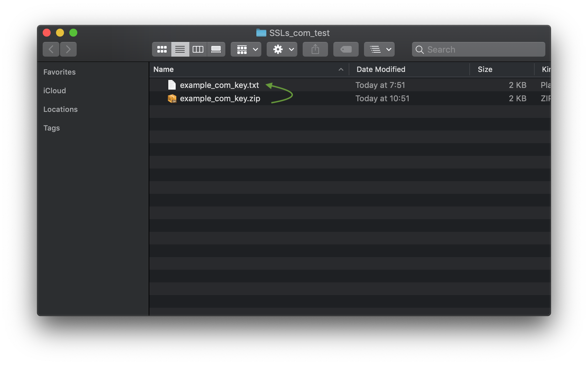The height and width of the screenshot is (365, 588).
Task: Click the SSLs_com_test folder title icon
Action: (261, 33)
